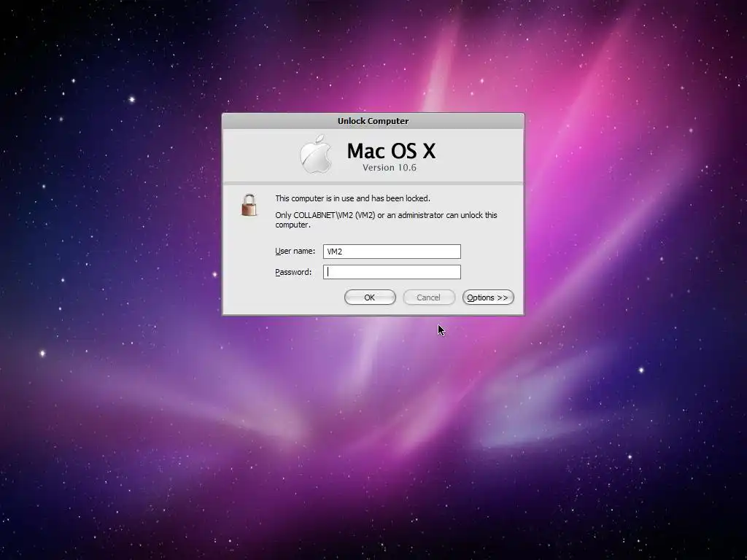Click the 'Password:' label
Image resolution: width=747 pixels, height=560 pixels.
(293, 272)
